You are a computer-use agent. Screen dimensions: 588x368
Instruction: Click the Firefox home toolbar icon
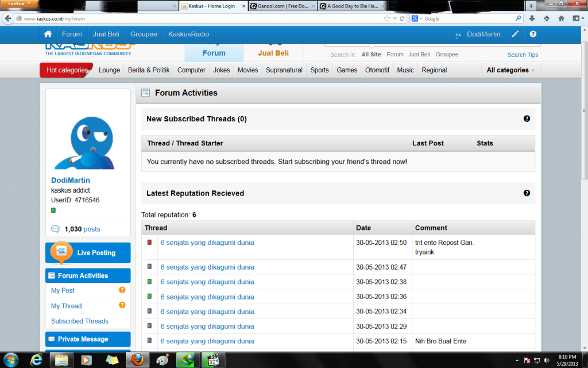[561, 18]
